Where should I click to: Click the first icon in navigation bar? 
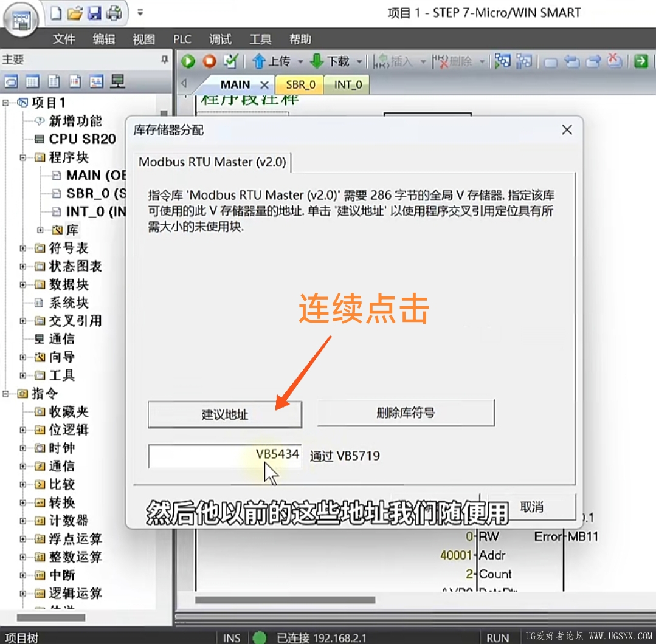coord(12,81)
